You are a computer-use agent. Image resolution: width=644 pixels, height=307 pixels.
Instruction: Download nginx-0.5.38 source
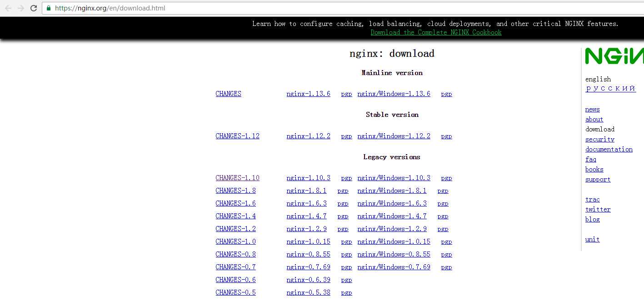(x=308, y=292)
